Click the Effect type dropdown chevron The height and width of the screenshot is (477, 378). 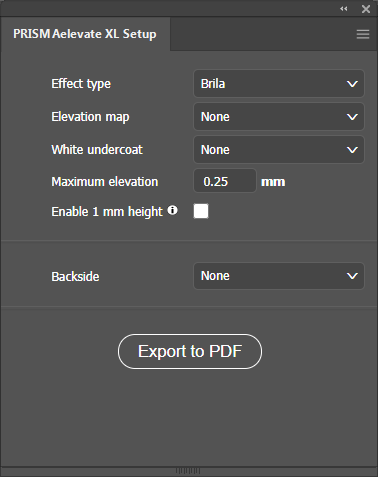coord(352,84)
